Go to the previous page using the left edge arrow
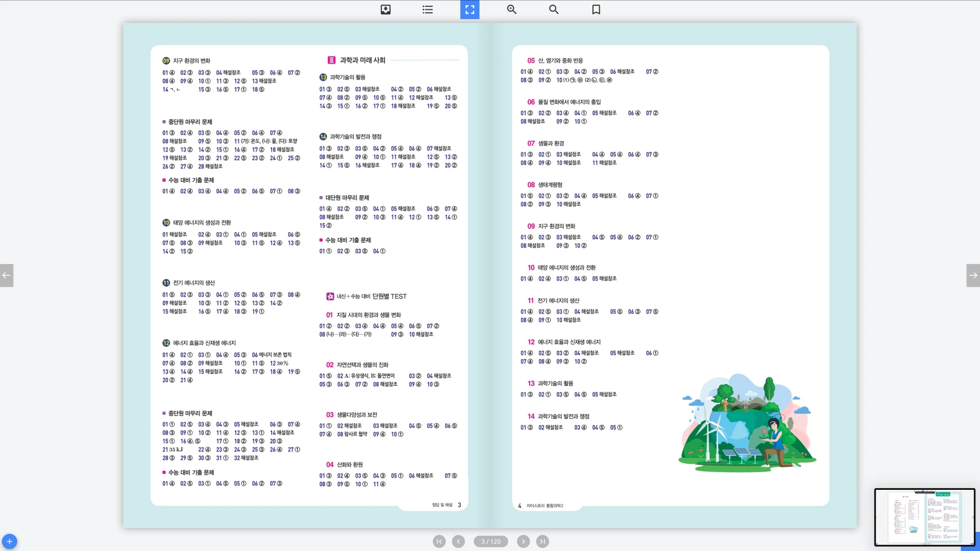Image resolution: width=980 pixels, height=551 pixels. coord(6,275)
